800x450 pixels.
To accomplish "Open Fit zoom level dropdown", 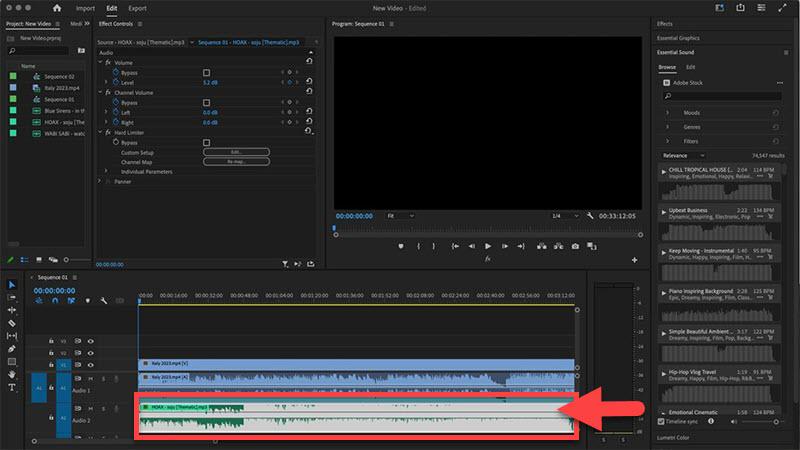I will pos(400,216).
